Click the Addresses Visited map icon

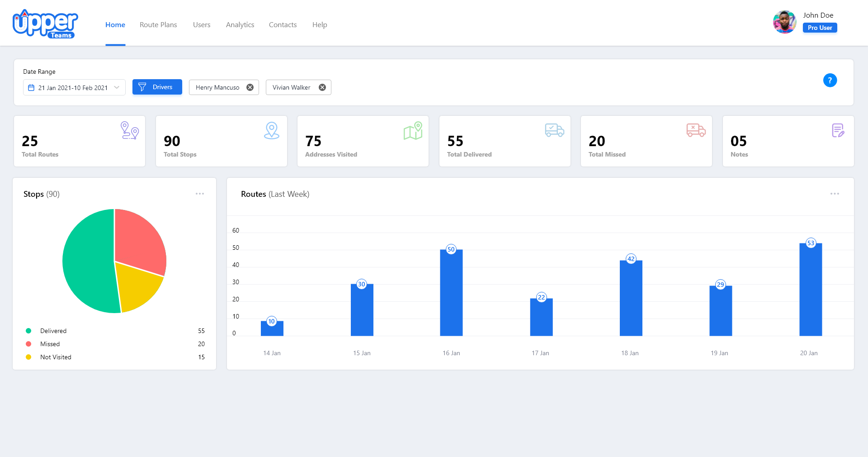click(413, 131)
